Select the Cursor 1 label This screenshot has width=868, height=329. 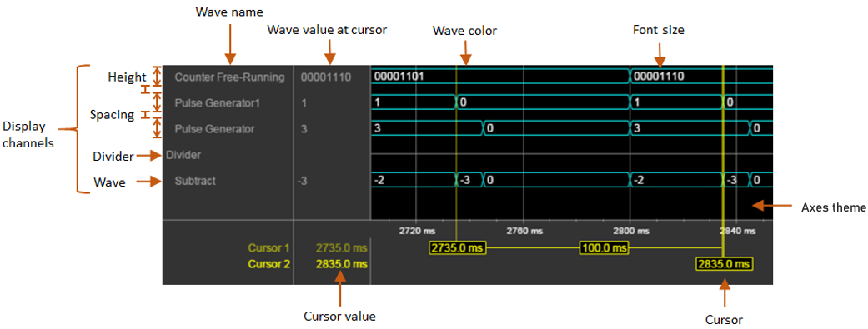coord(269,247)
